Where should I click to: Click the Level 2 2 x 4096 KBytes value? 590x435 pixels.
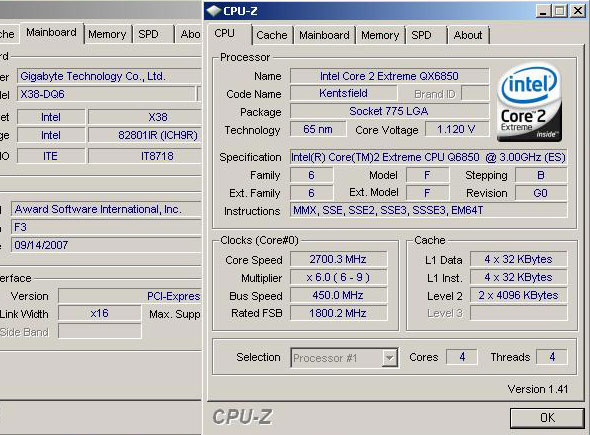click(x=519, y=295)
